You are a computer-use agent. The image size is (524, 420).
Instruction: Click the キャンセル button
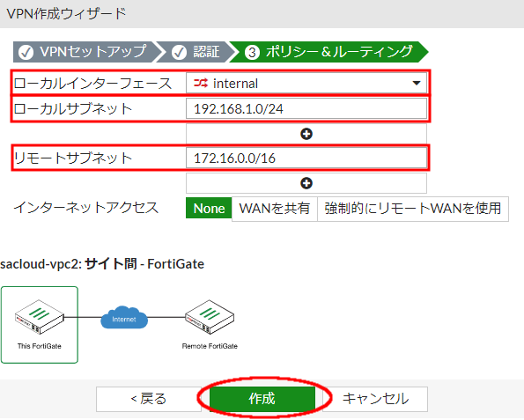[375, 399]
